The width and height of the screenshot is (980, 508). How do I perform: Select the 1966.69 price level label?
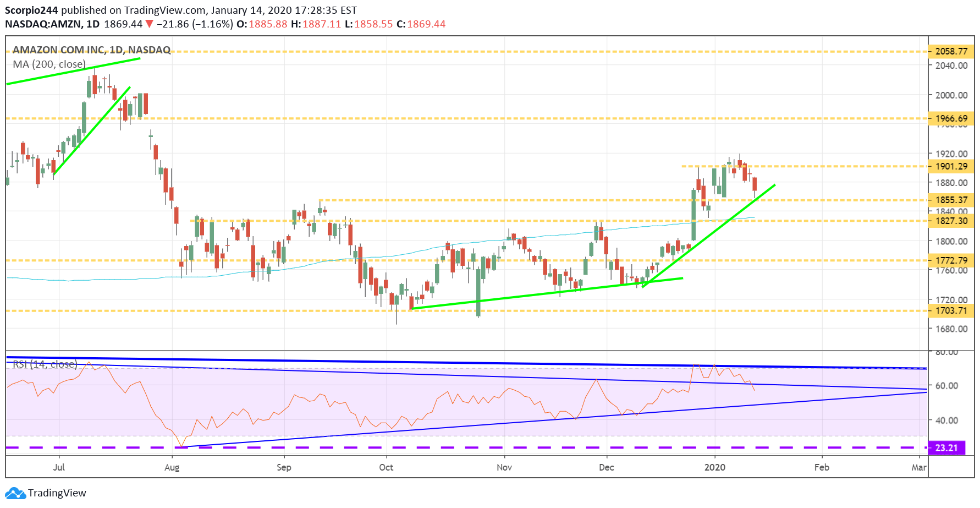[x=951, y=118]
